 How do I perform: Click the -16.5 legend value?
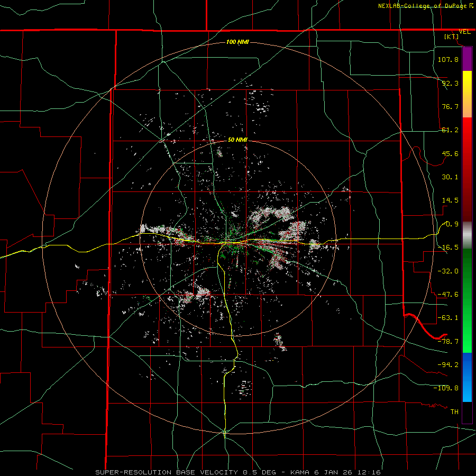448,248
